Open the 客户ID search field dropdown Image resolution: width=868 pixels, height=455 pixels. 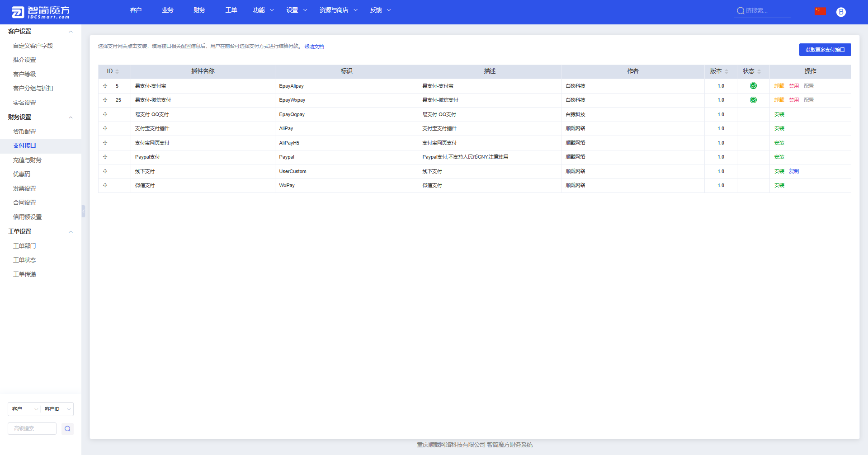click(x=57, y=409)
